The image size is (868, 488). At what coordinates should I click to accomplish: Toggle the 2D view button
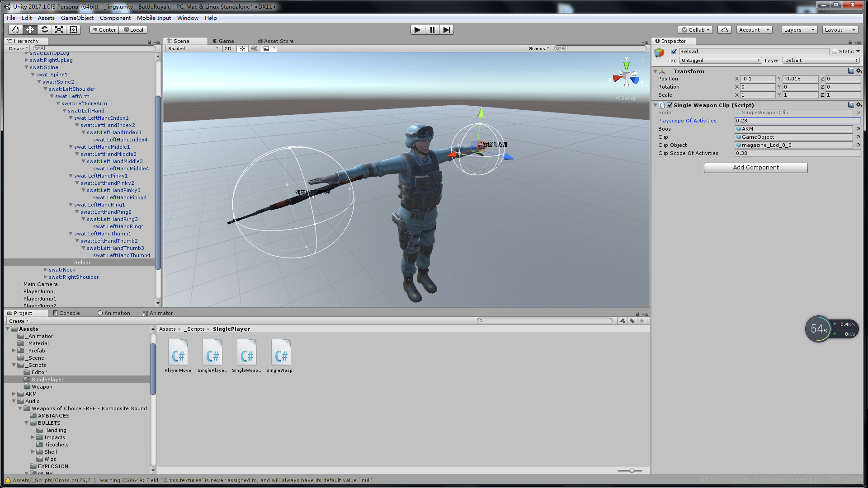[x=228, y=49]
